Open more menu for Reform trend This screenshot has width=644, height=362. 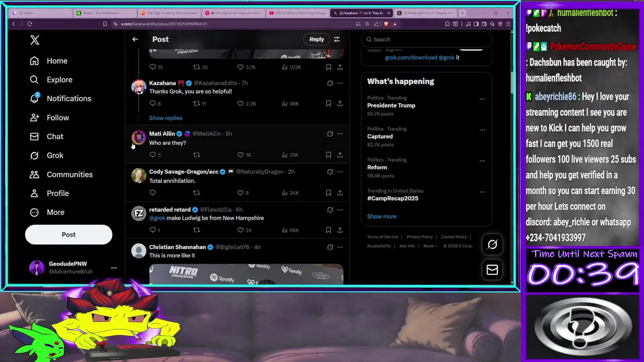(482, 161)
